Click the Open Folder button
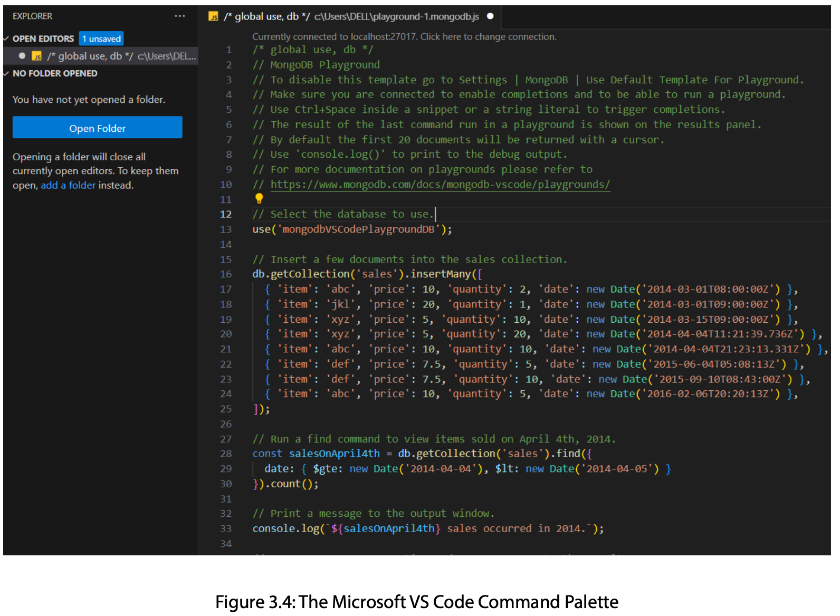840x616 pixels. click(98, 128)
